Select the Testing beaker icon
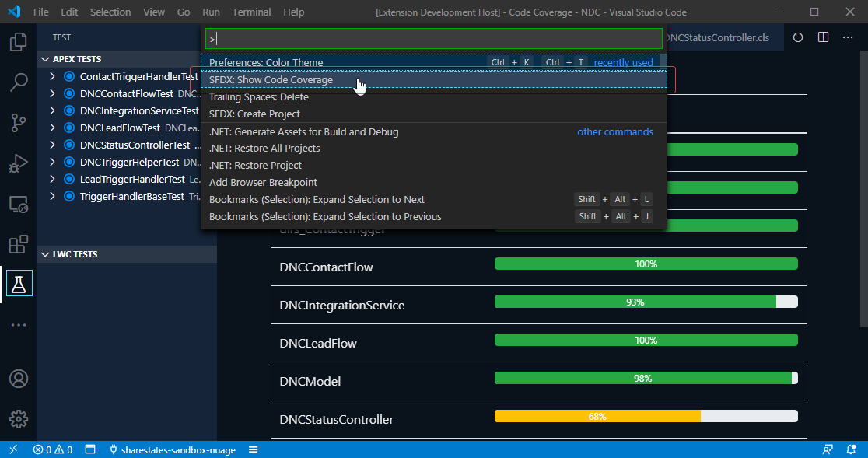The width and height of the screenshot is (868, 458). [19, 284]
